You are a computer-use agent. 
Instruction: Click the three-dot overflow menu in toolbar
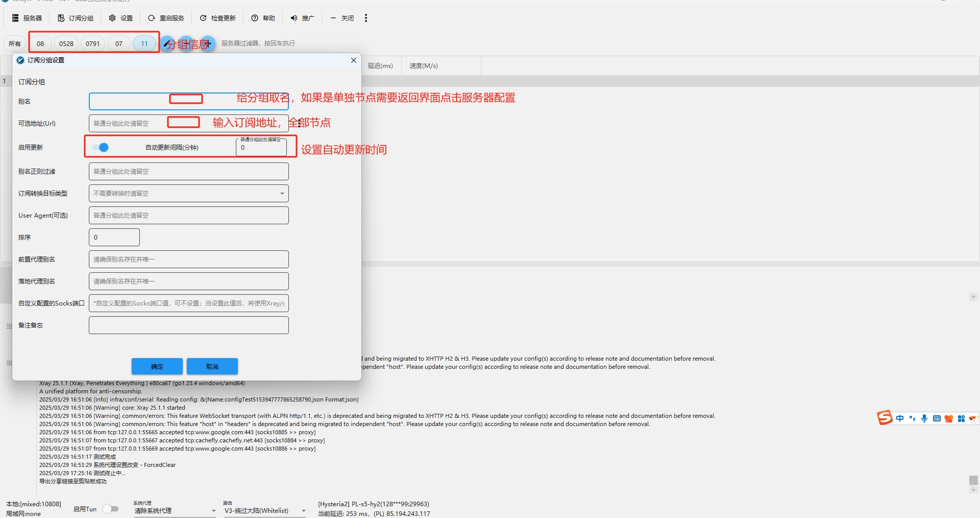[x=365, y=18]
